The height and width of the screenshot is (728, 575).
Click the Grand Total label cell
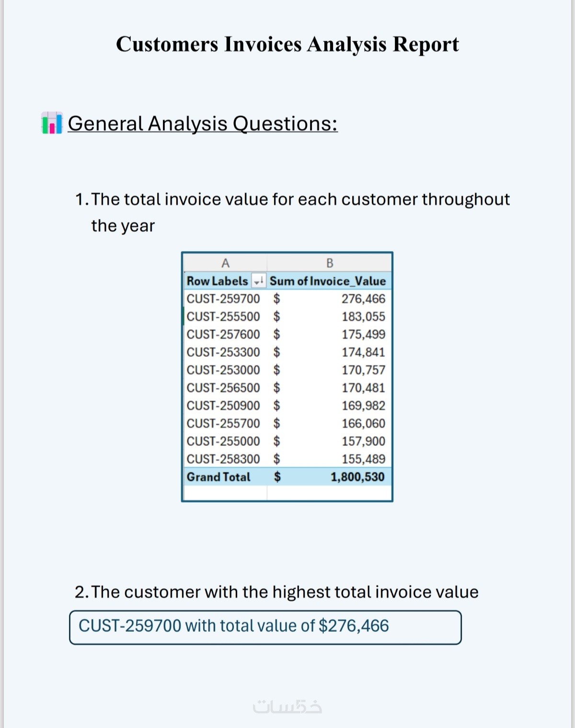pyautogui.click(x=218, y=477)
